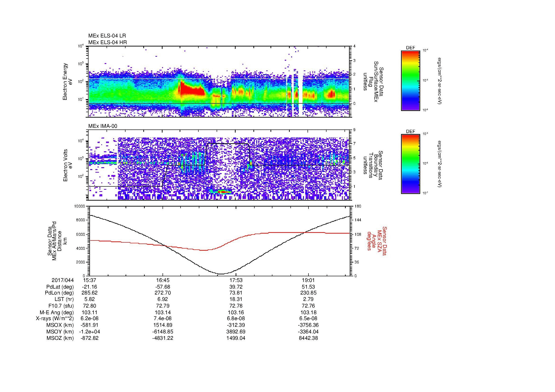Click the PdLon (deg) row label
Image resolution: width=555 pixels, height=392 pixels.
point(59,293)
